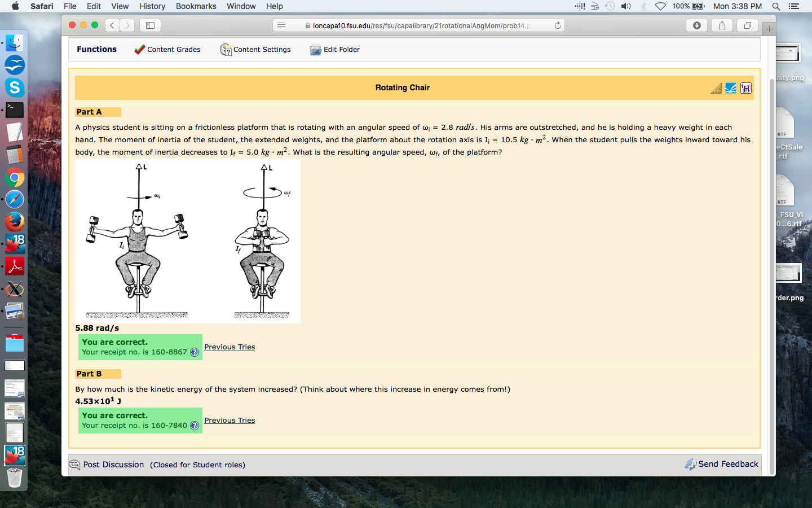The width and height of the screenshot is (812, 508).
Task: Launch OpenOffice seagull icon in dock
Action: (15, 65)
